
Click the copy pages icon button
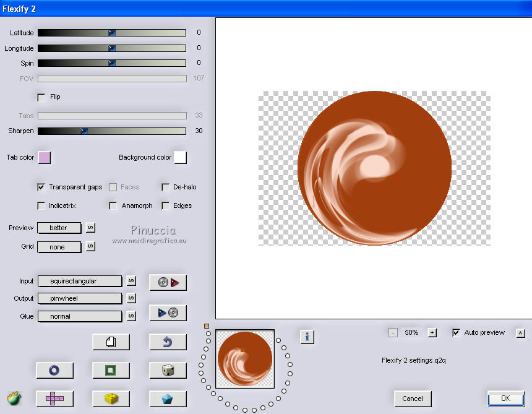coord(111,342)
